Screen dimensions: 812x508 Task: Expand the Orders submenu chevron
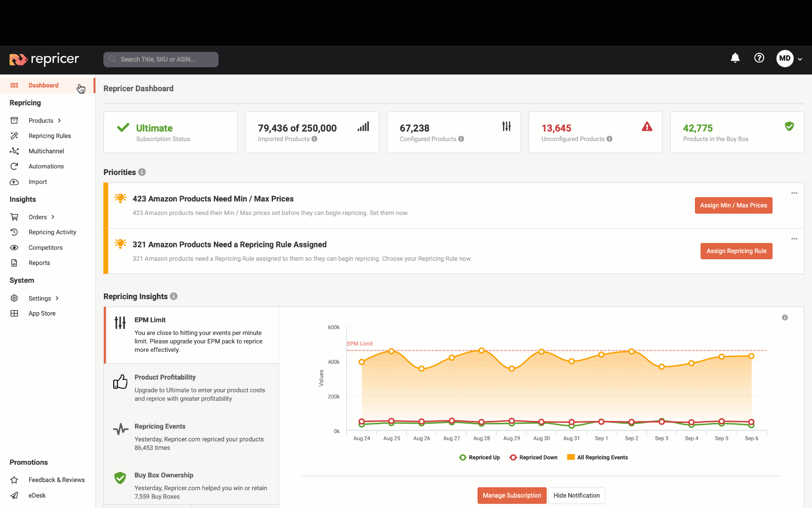click(x=53, y=217)
